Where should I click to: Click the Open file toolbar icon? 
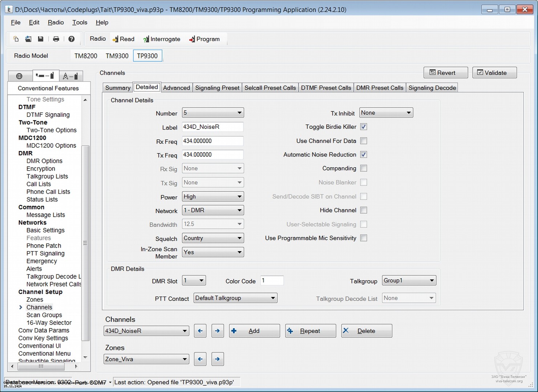[x=28, y=39]
